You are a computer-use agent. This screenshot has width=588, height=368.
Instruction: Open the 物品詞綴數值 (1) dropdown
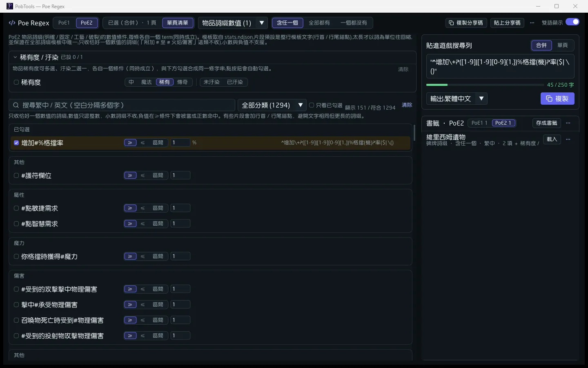point(233,23)
